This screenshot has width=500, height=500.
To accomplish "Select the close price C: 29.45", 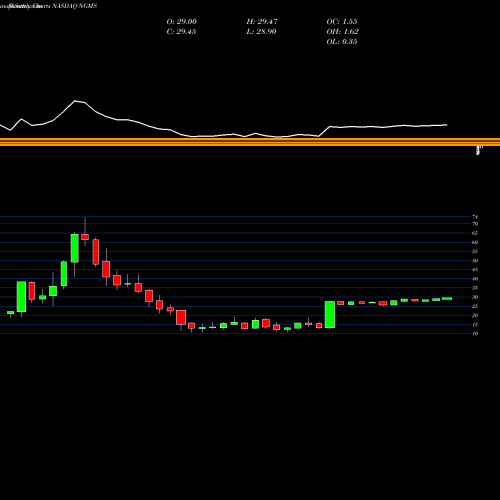I will tap(181, 32).
